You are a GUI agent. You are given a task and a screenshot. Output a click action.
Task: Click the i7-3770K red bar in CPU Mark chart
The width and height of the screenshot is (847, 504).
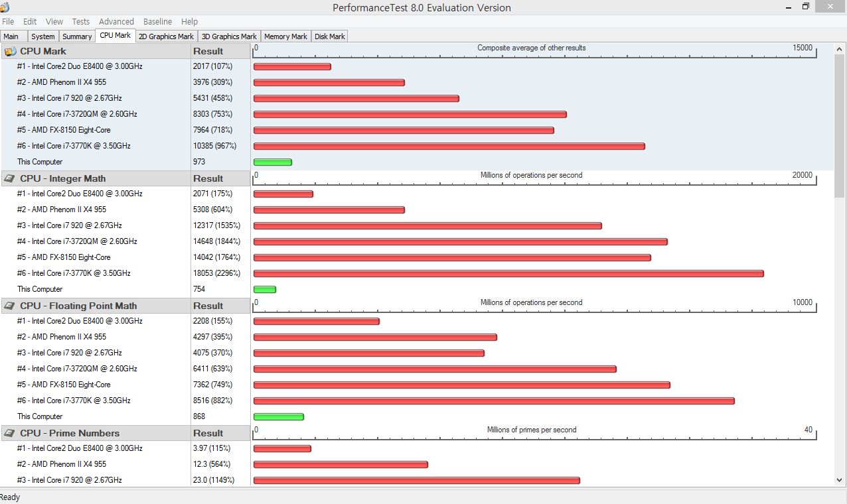[x=449, y=146]
